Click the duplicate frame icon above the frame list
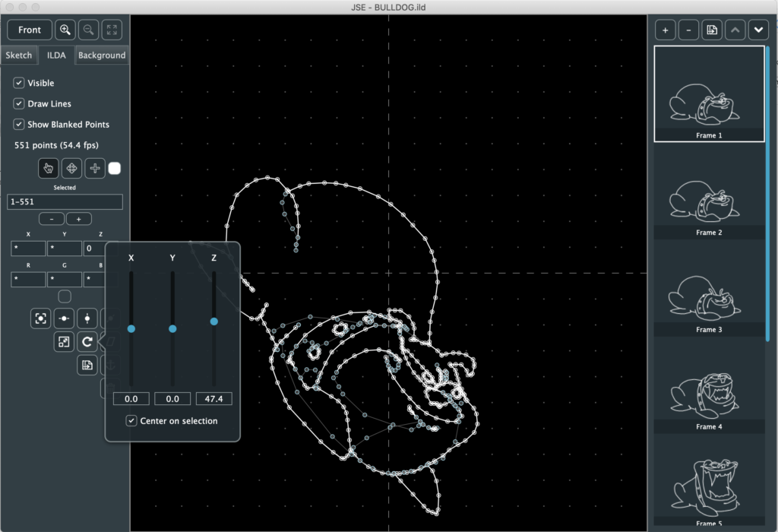The width and height of the screenshot is (778, 532). (x=712, y=30)
